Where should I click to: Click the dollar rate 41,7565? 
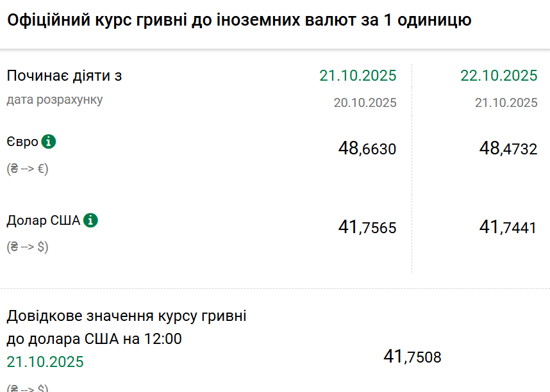pos(367,227)
